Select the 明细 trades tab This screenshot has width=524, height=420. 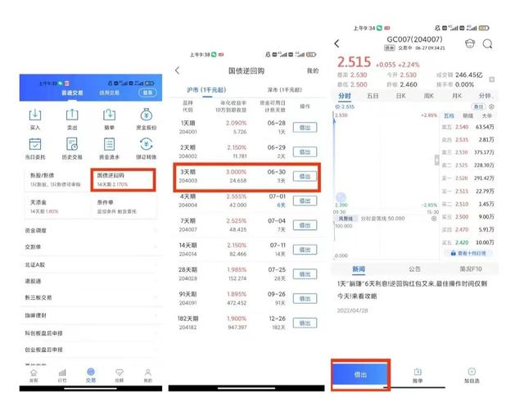click(x=468, y=116)
